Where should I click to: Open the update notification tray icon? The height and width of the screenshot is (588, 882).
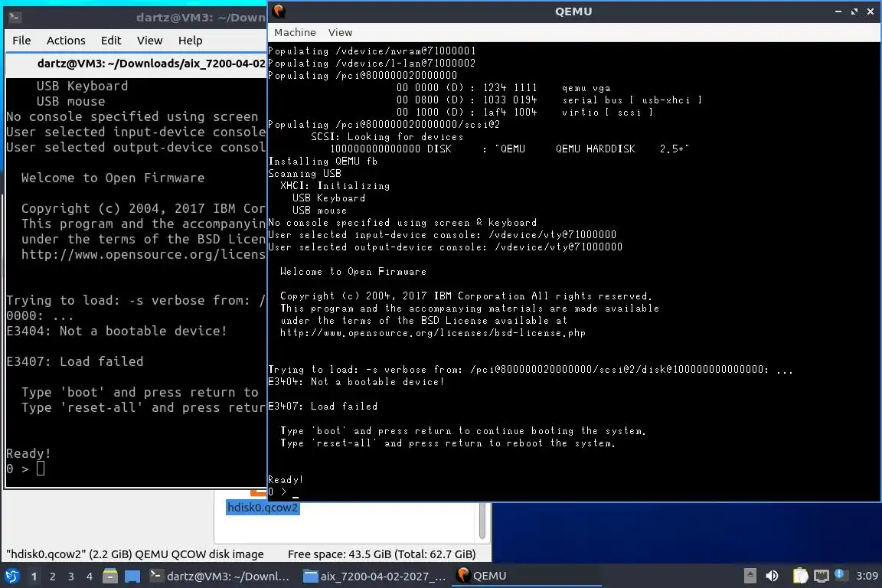pyautogui.click(x=839, y=574)
